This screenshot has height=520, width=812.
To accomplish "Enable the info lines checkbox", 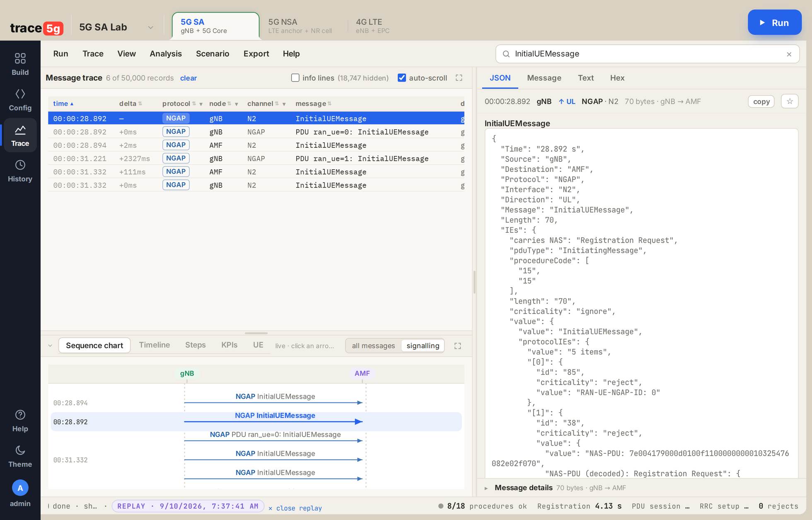I will click(x=295, y=78).
